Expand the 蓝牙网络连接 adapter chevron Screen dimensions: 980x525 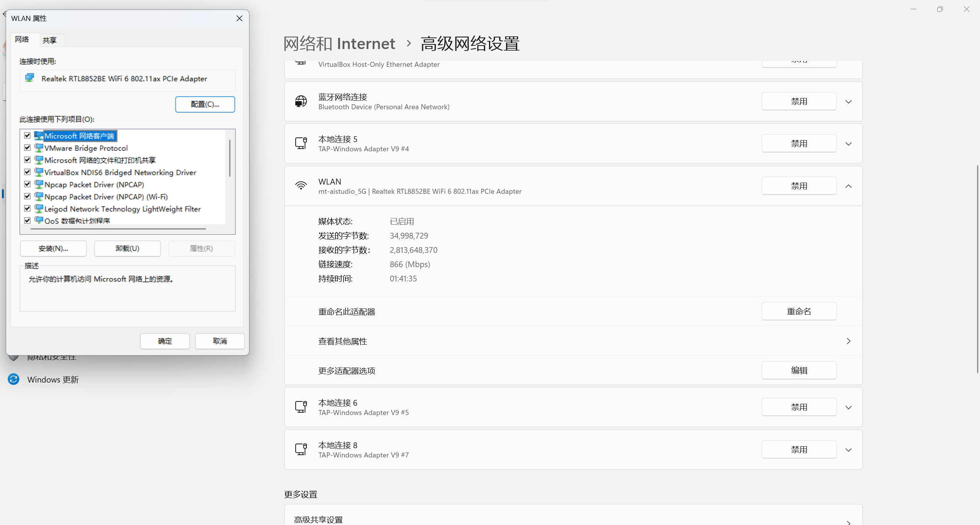pos(848,102)
